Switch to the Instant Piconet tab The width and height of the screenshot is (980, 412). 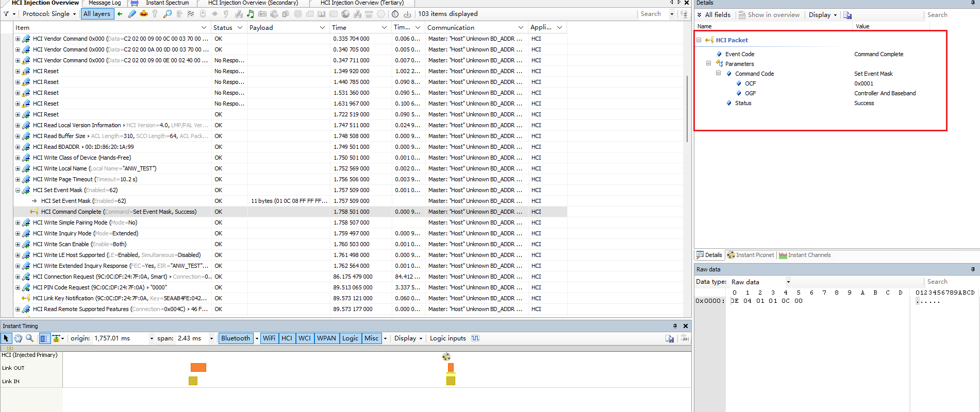(x=750, y=255)
